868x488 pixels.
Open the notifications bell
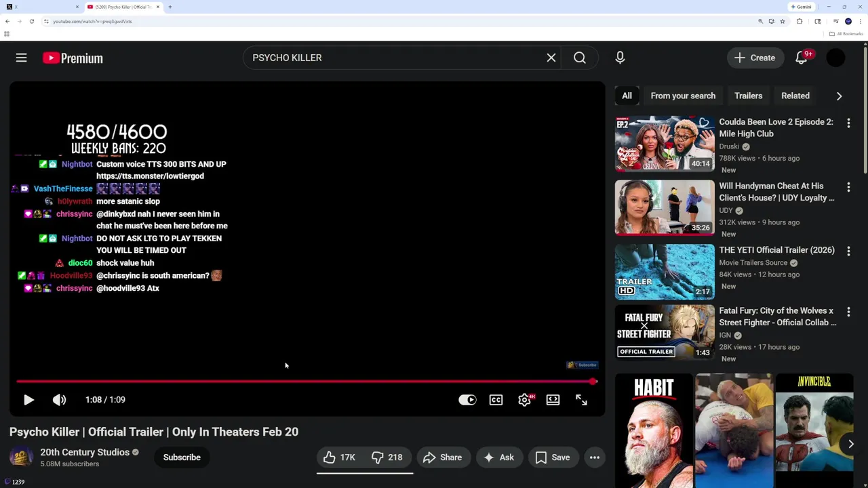point(802,58)
